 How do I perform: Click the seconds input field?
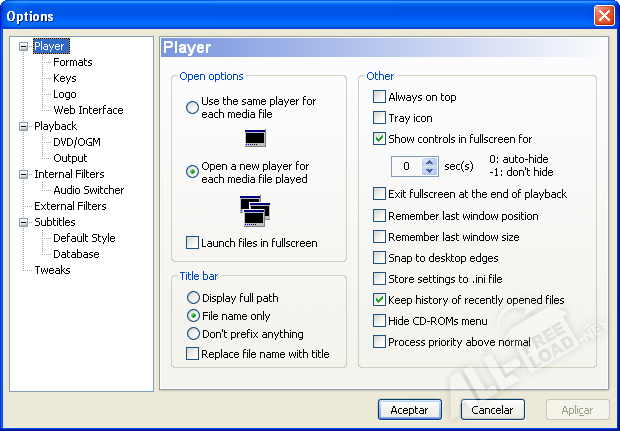point(406,167)
